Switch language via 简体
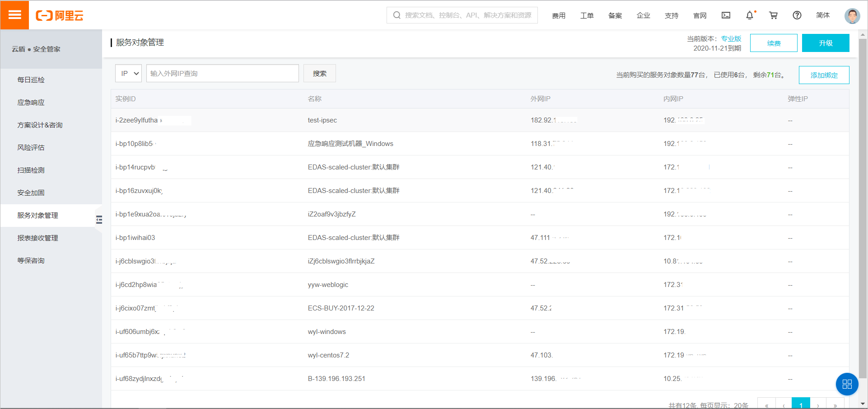Viewport: 868px width, 409px height. tap(823, 15)
